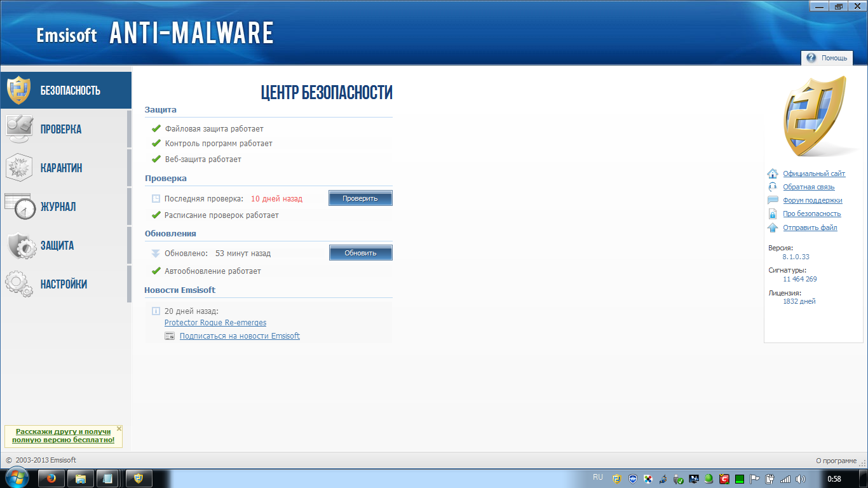The height and width of the screenshot is (488, 868).
Task: Open the Настройки sidebar section
Action: pyautogui.click(x=66, y=284)
